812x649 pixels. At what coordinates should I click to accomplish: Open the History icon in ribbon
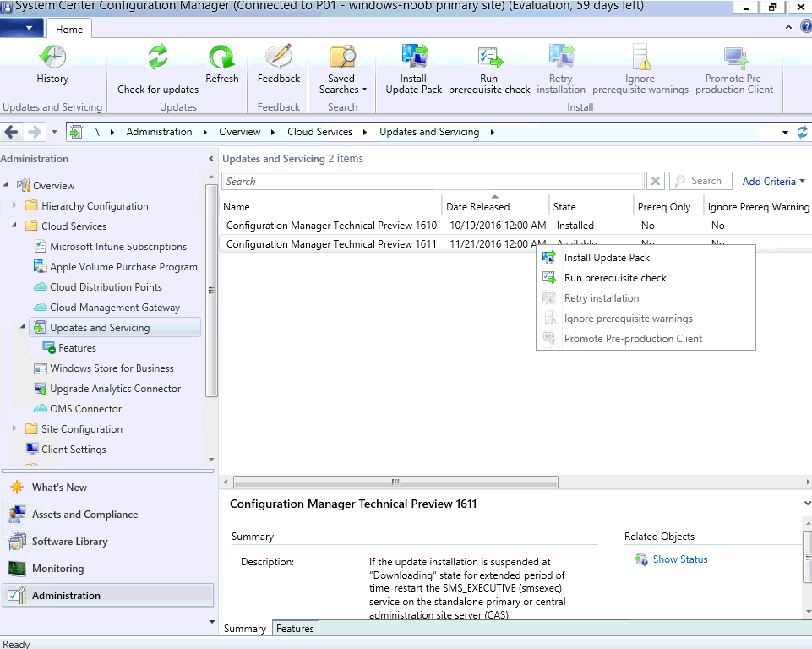[52, 57]
